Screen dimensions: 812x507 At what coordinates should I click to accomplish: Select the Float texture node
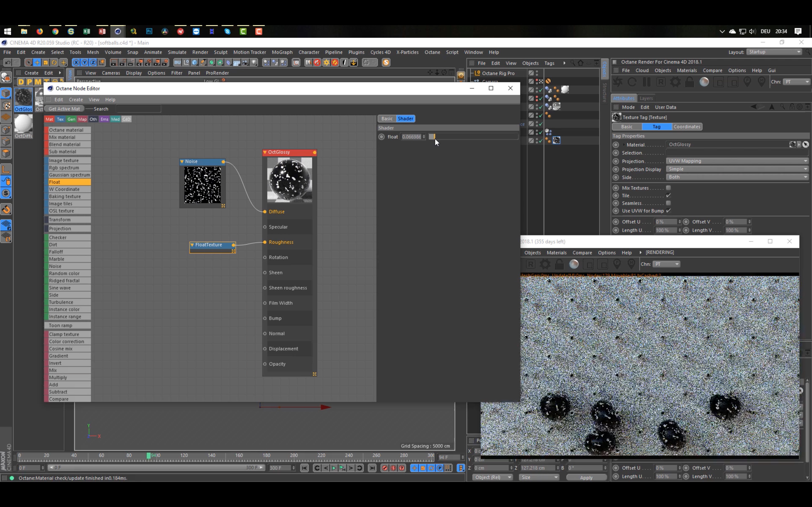pyautogui.click(x=212, y=244)
